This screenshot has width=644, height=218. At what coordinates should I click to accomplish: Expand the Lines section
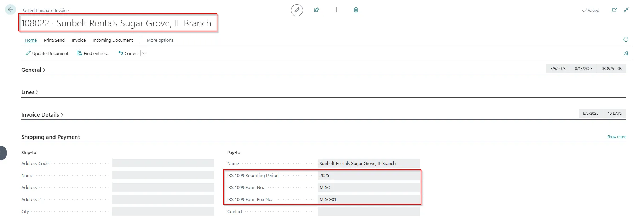(30, 92)
